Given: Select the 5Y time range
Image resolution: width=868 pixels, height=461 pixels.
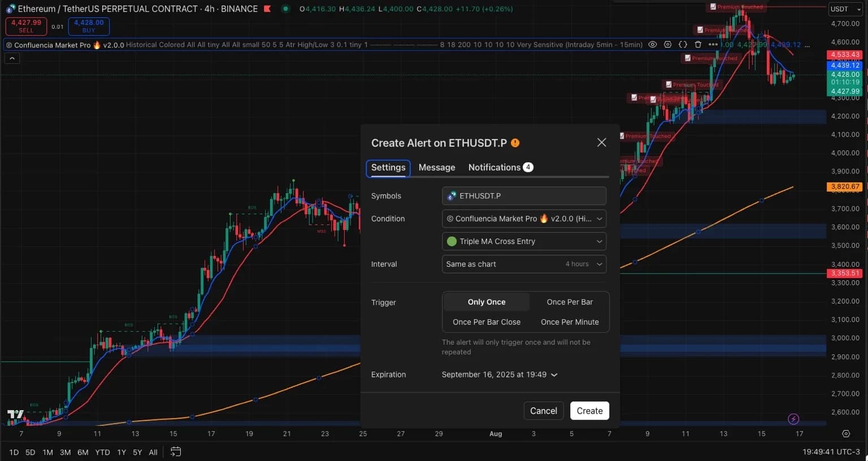Looking at the screenshot, I should tap(137, 452).
